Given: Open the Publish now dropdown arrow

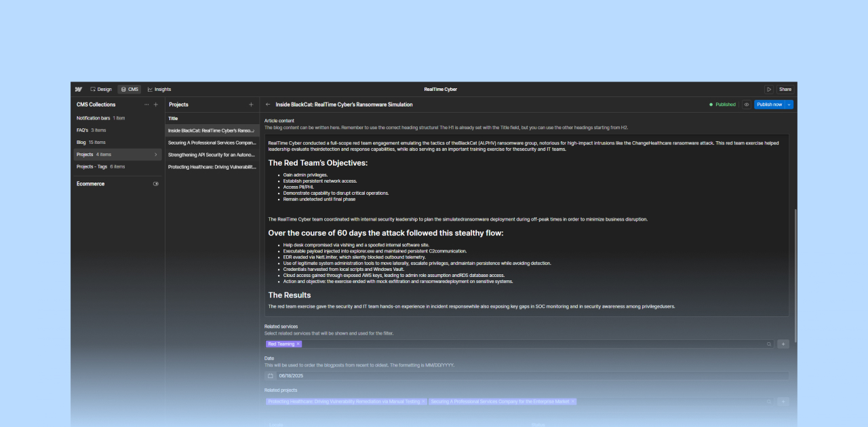Looking at the screenshot, I should pos(789,105).
